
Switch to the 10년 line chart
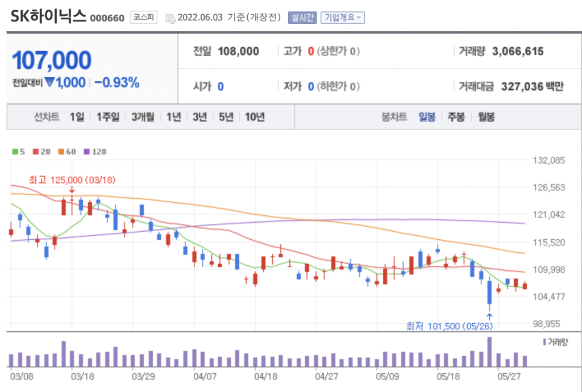tap(255, 117)
